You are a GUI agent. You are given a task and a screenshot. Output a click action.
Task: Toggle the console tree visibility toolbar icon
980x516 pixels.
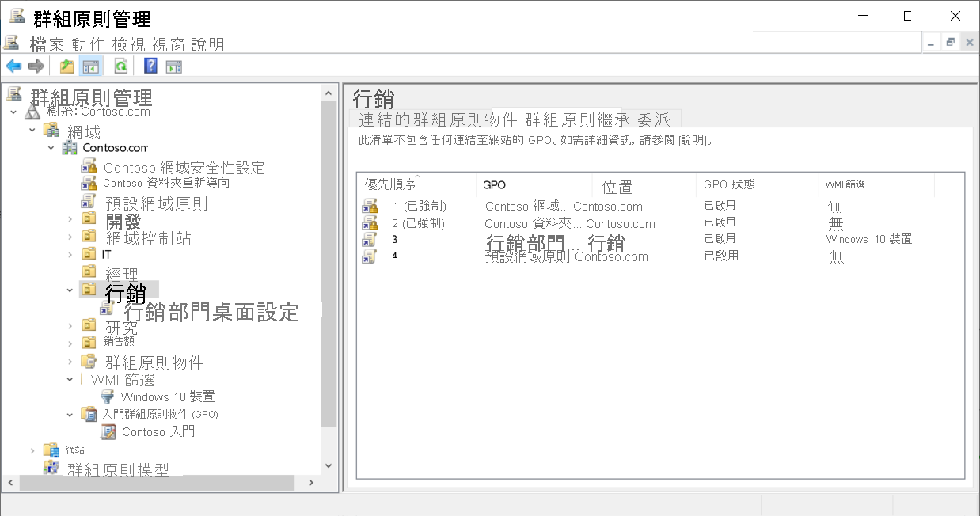93,66
